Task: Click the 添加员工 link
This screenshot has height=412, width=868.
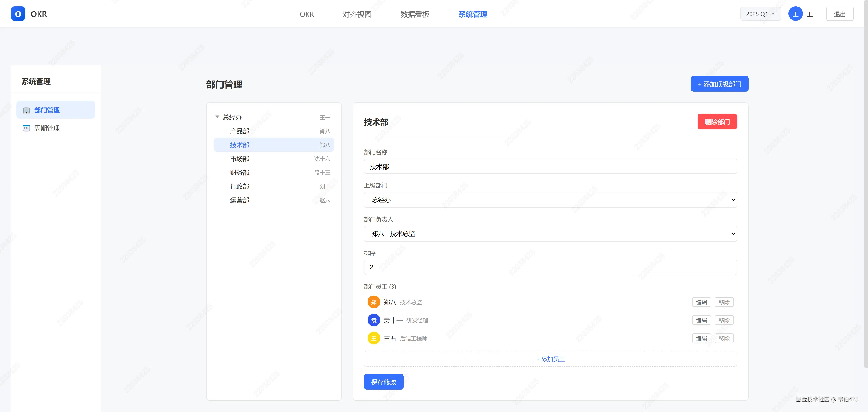Action: click(550, 359)
